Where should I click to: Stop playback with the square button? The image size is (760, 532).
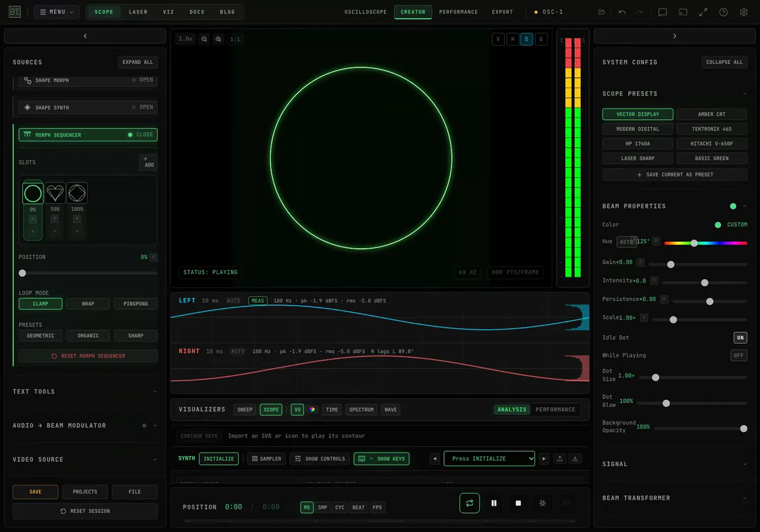[x=518, y=503]
